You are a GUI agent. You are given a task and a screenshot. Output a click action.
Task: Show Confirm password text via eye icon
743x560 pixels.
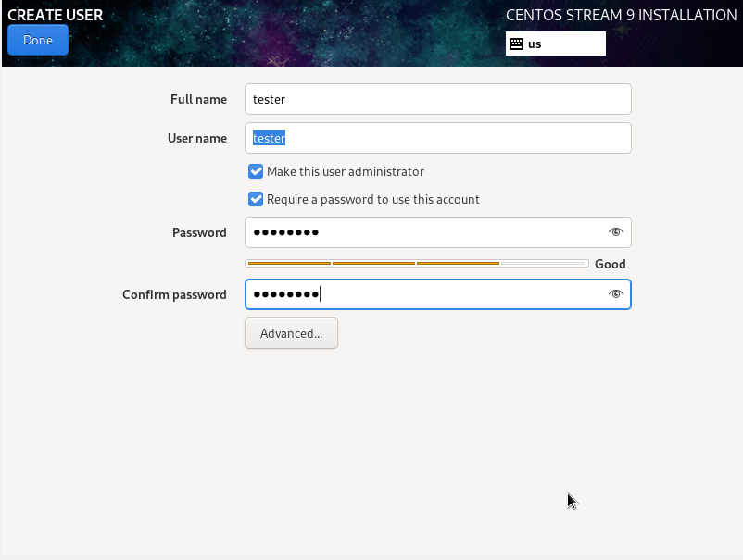[x=615, y=294]
